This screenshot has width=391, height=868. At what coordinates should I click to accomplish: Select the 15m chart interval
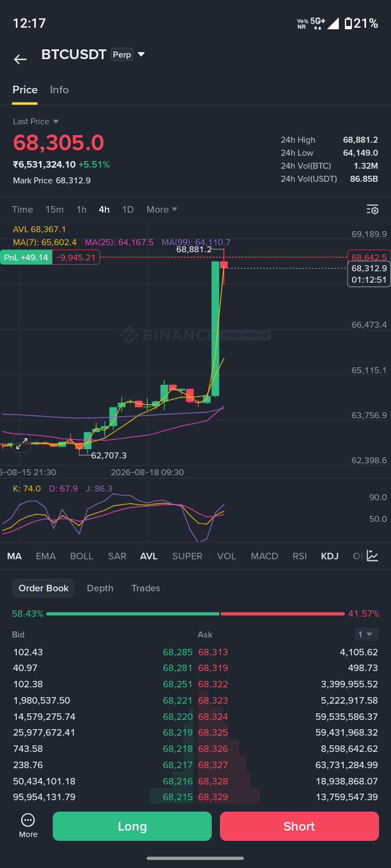coord(54,209)
